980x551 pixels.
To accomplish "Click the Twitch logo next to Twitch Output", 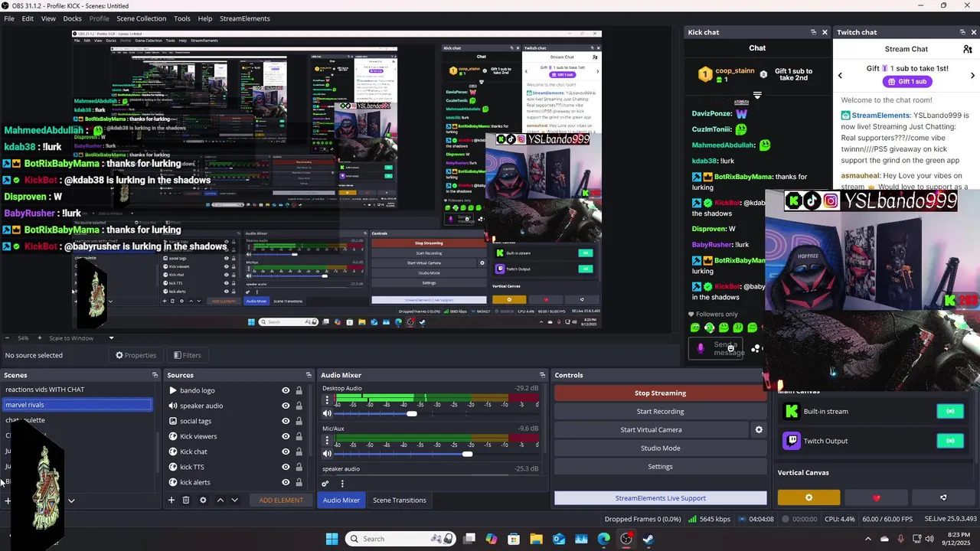I will (792, 441).
